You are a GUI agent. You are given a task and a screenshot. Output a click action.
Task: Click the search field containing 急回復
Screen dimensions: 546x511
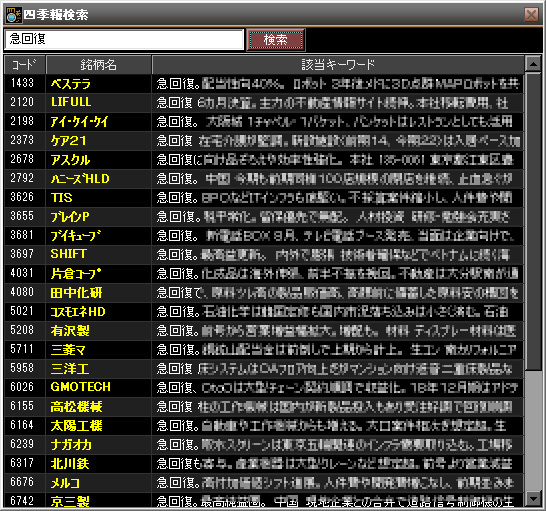(x=124, y=39)
